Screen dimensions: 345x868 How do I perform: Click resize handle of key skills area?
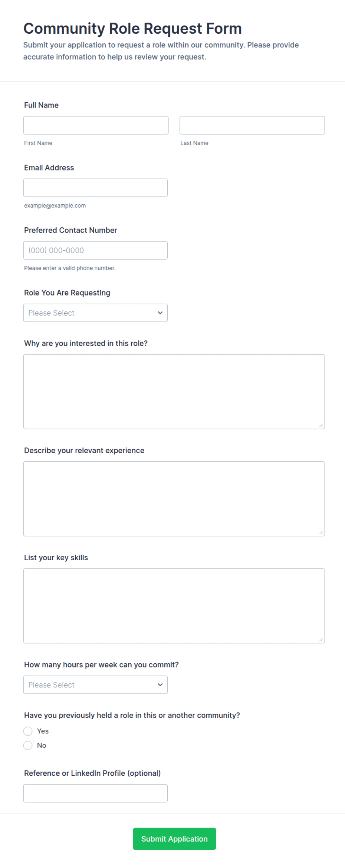(x=321, y=640)
